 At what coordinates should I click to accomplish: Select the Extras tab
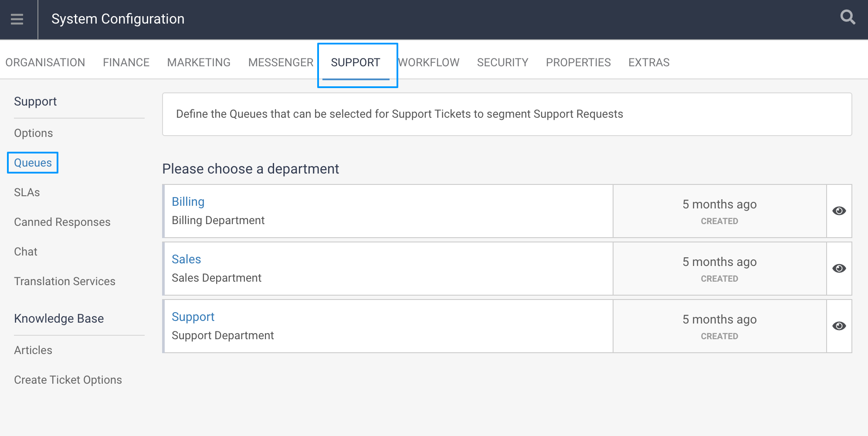[649, 62]
